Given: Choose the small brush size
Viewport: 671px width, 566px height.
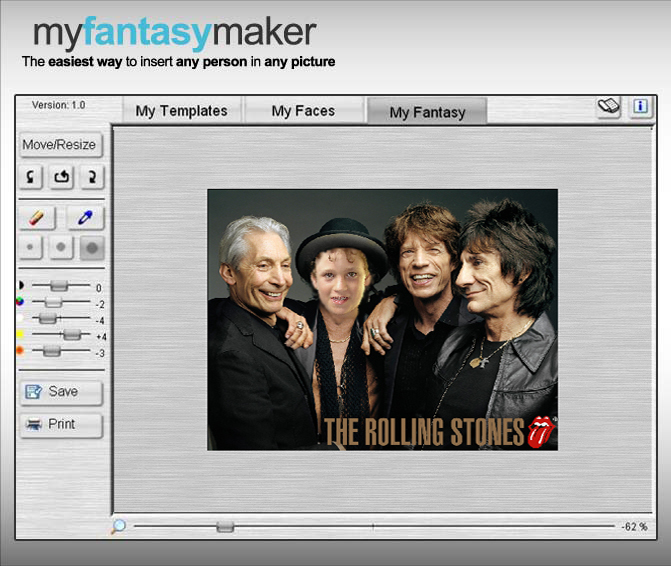Looking at the screenshot, I should tap(30, 247).
